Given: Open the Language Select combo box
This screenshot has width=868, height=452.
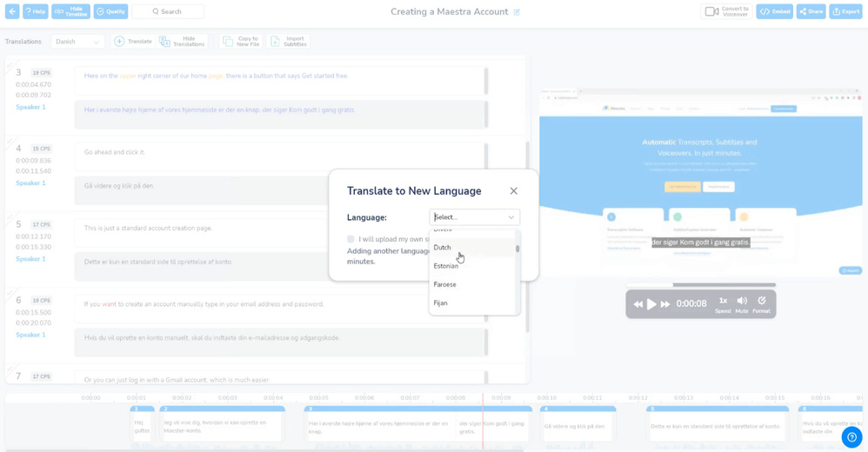Looking at the screenshot, I should click(x=474, y=216).
